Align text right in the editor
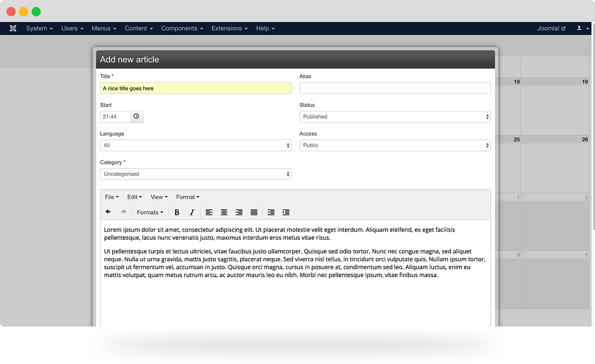The width and height of the screenshot is (595, 364). pyautogui.click(x=239, y=212)
